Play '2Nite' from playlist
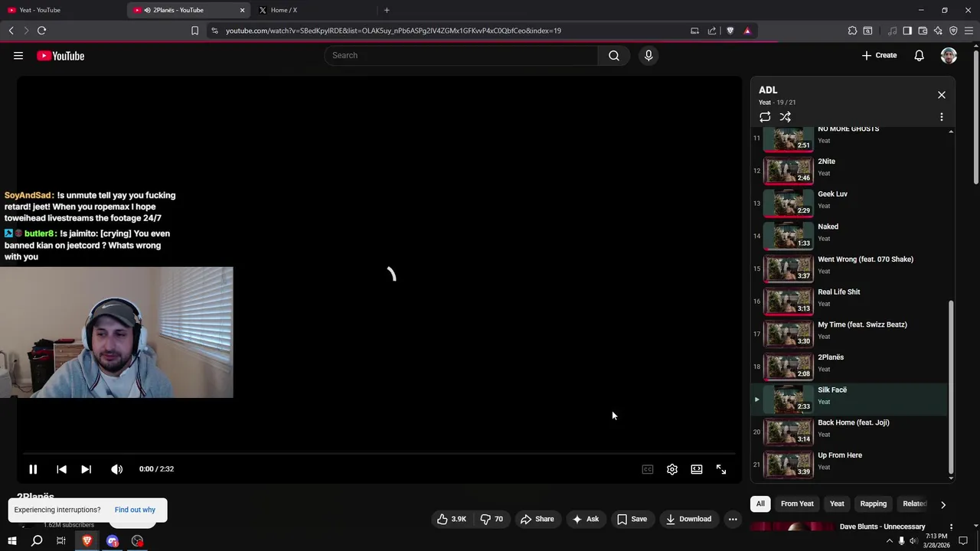The width and height of the screenshot is (980, 551). pyautogui.click(x=850, y=170)
